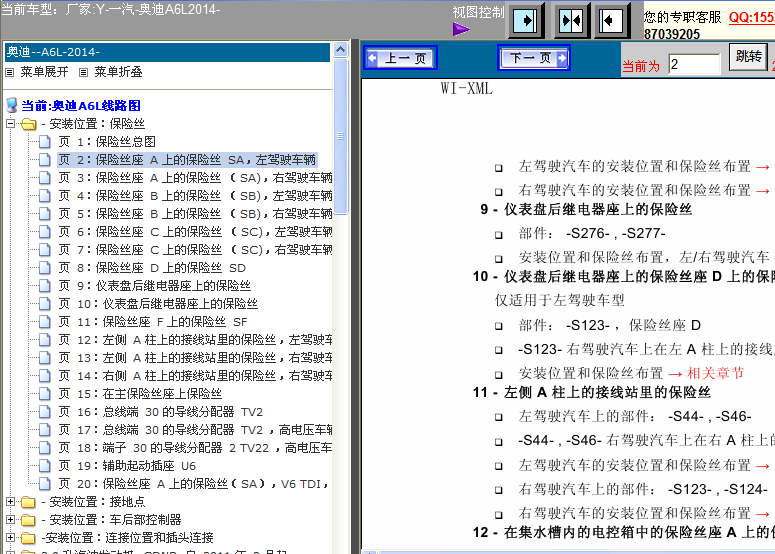
Task: Open 页 20 保险丝座 A (SA) V6 TDI
Action: [194, 483]
